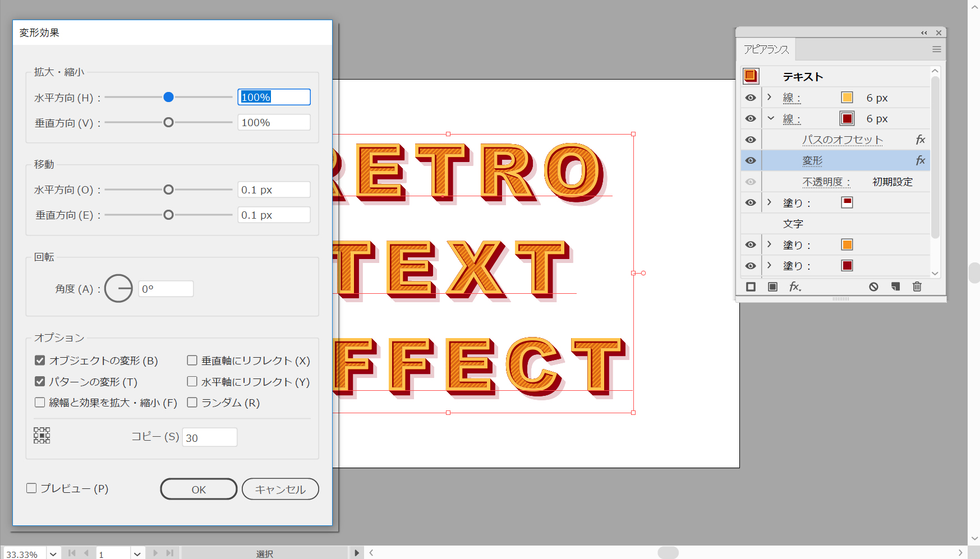Open the Appearance panel hamburger menu
The height and width of the screenshot is (559, 980).
coord(936,49)
